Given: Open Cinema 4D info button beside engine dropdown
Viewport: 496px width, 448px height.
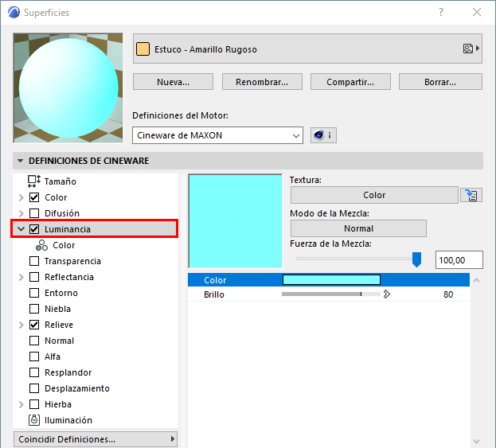Looking at the screenshot, I should pyautogui.click(x=323, y=135).
